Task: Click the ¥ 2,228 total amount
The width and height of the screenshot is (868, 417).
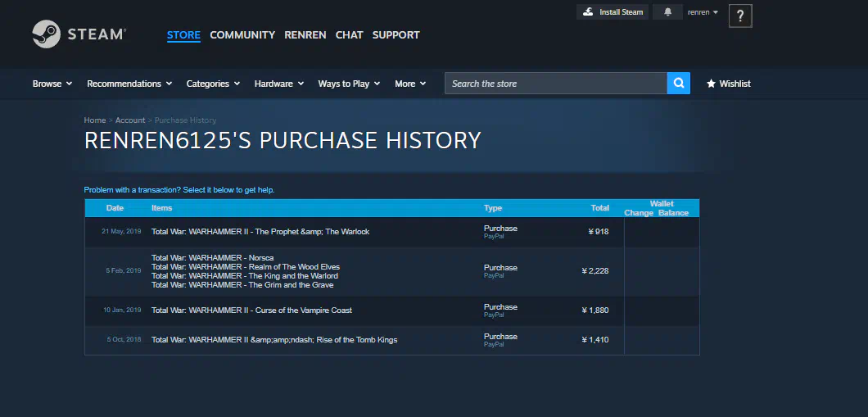Action: (x=595, y=271)
